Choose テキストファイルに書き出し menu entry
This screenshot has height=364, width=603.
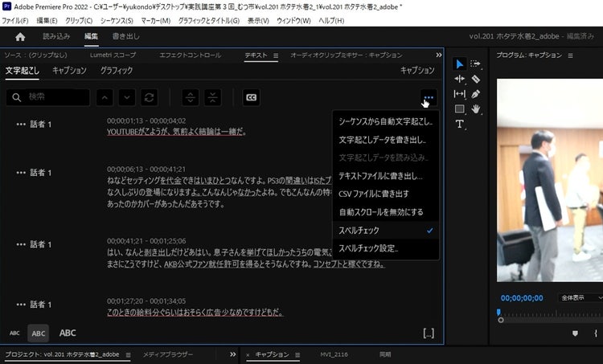click(386, 176)
